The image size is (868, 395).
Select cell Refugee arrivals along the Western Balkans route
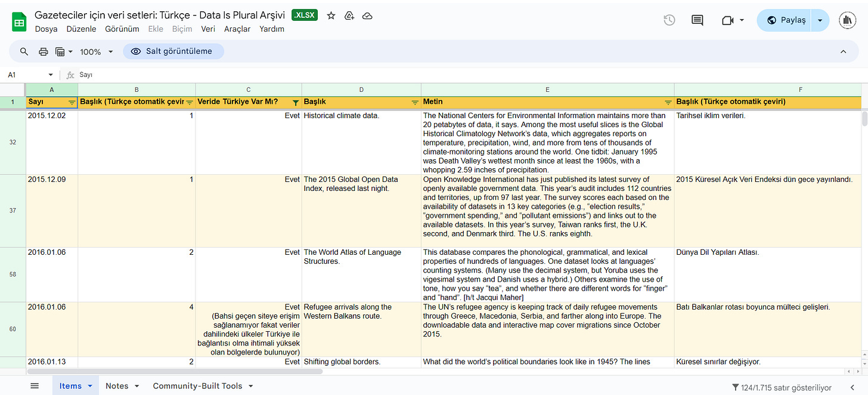click(x=361, y=329)
